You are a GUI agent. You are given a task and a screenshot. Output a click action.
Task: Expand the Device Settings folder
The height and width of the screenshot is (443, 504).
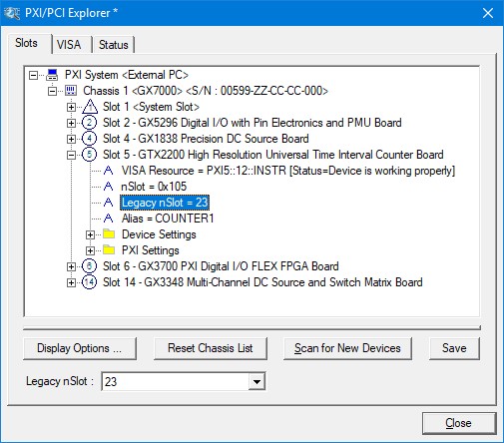[x=90, y=234]
